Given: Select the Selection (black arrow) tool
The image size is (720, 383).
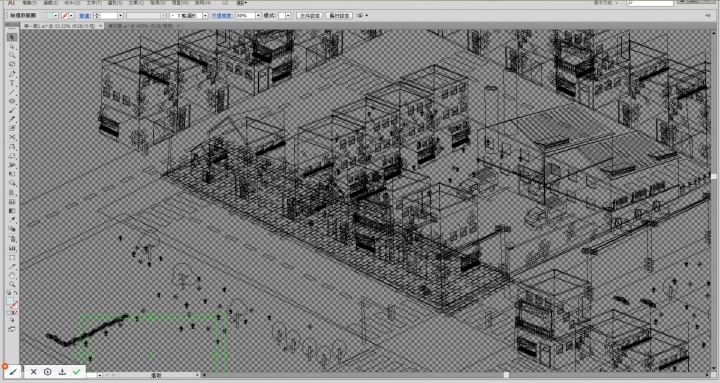Looking at the screenshot, I should click(12, 37).
